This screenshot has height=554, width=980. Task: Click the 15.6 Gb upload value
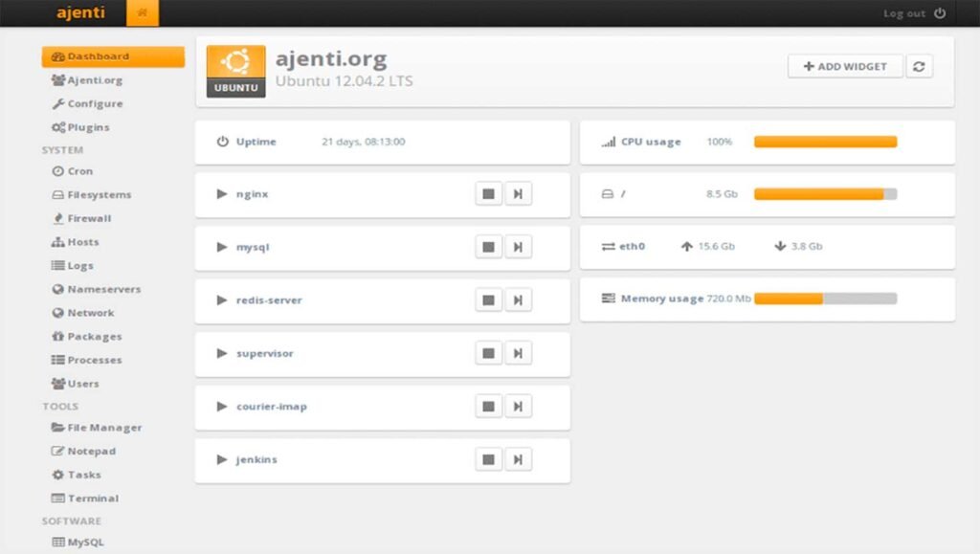click(x=716, y=247)
